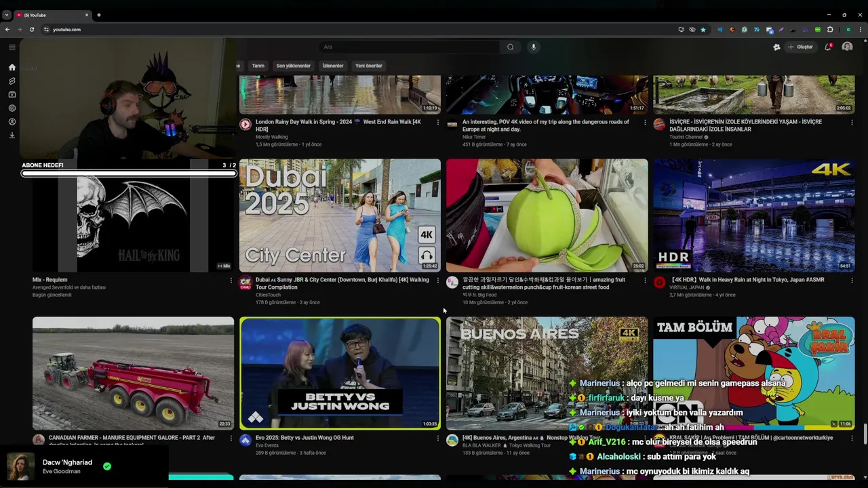The height and width of the screenshot is (488, 868).
Task: Click the Oluştur create button
Action: [800, 47]
